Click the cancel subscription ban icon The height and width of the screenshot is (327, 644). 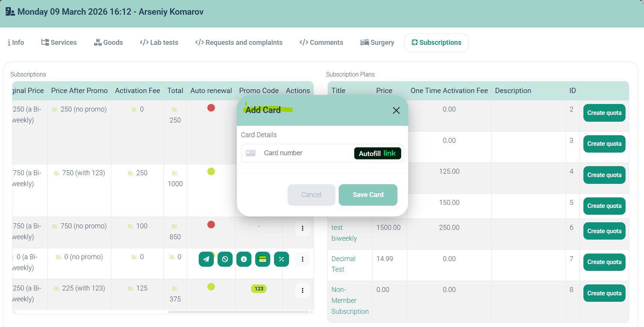coord(225,259)
